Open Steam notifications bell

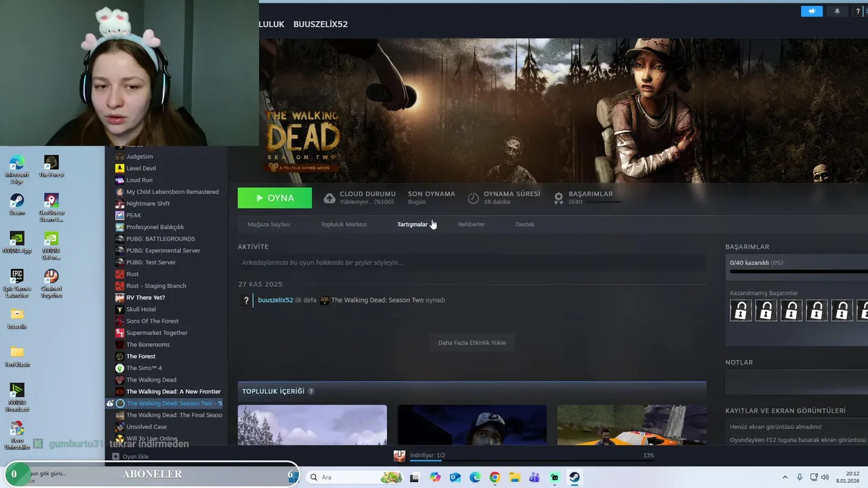[x=837, y=11]
